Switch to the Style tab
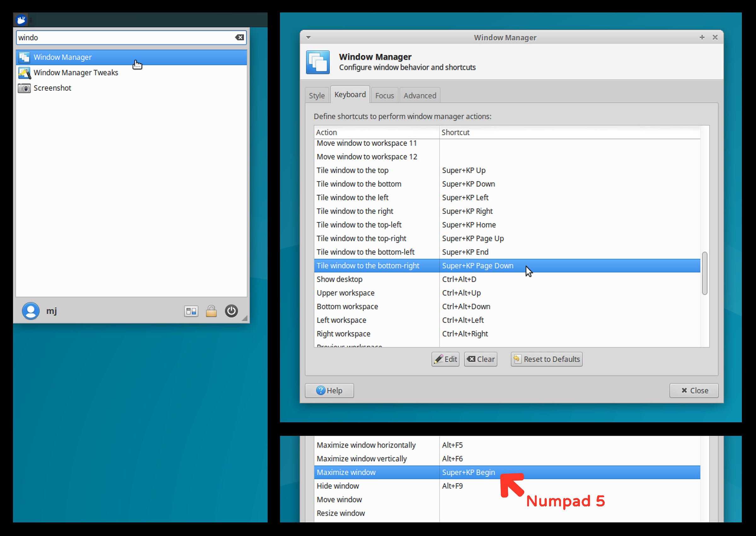Screen dimensions: 756x536 [x=317, y=96]
